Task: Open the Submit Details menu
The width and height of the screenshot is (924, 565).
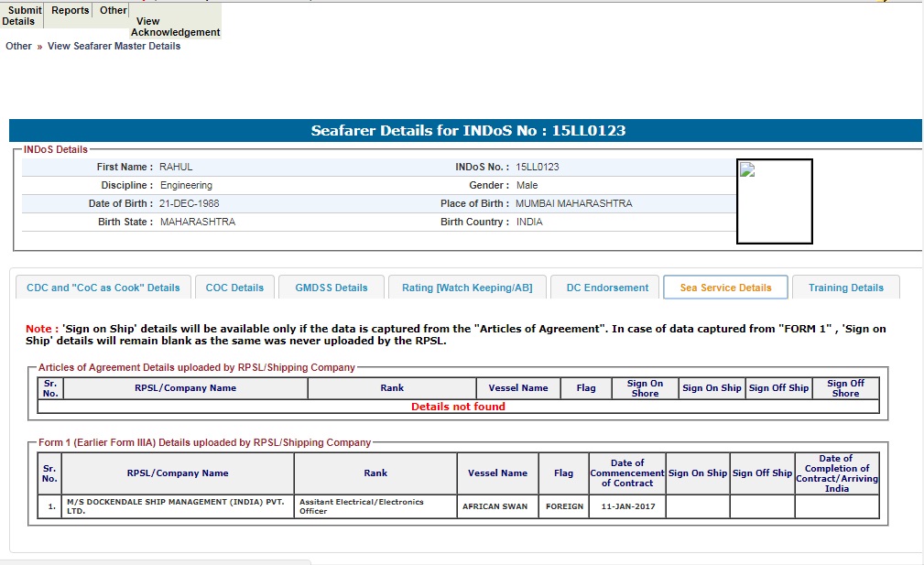Action: point(22,16)
